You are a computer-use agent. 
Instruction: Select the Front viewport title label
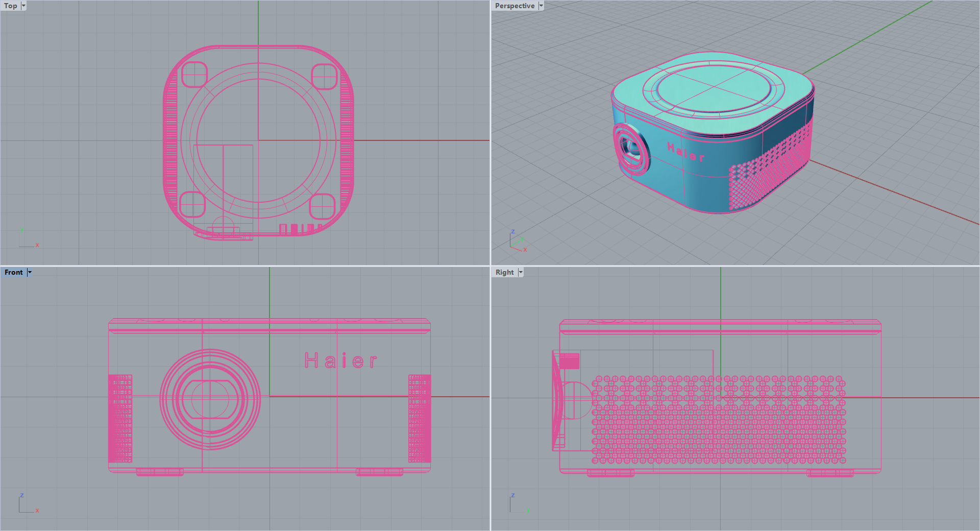pos(14,273)
